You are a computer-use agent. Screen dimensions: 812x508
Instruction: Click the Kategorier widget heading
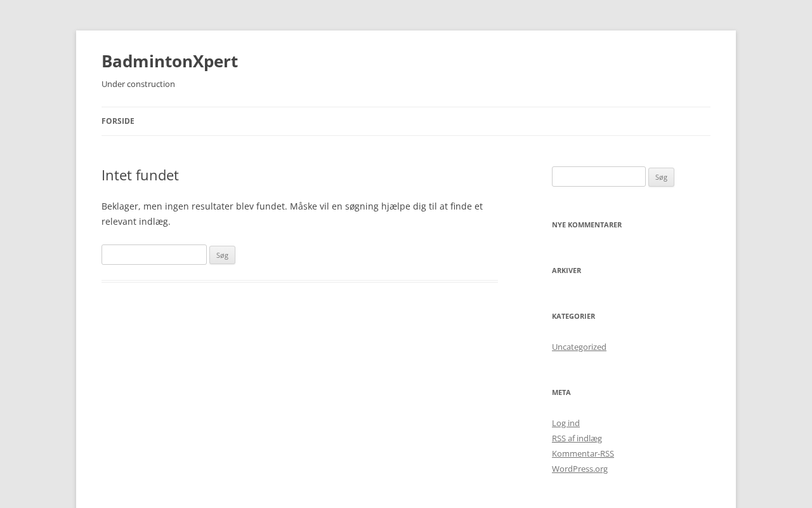[573, 316]
